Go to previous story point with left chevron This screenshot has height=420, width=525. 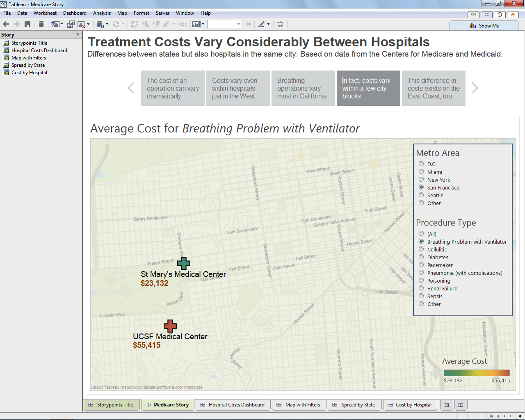pos(131,88)
